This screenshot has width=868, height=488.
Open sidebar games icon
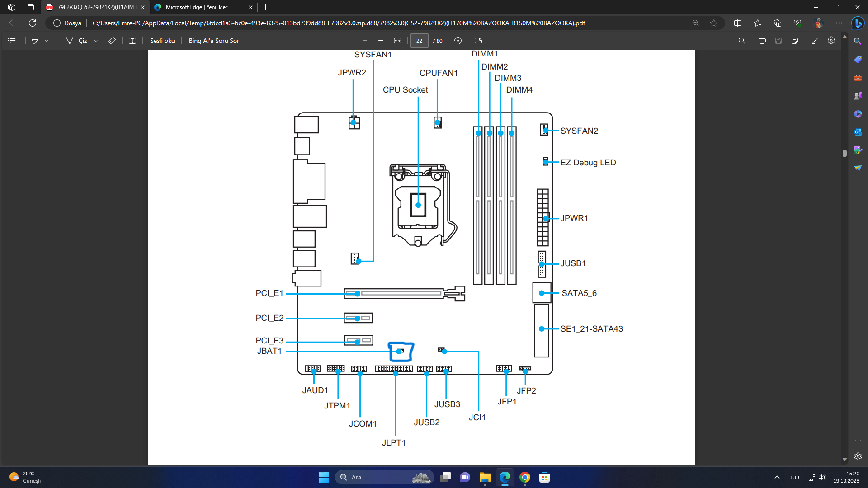point(858,96)
